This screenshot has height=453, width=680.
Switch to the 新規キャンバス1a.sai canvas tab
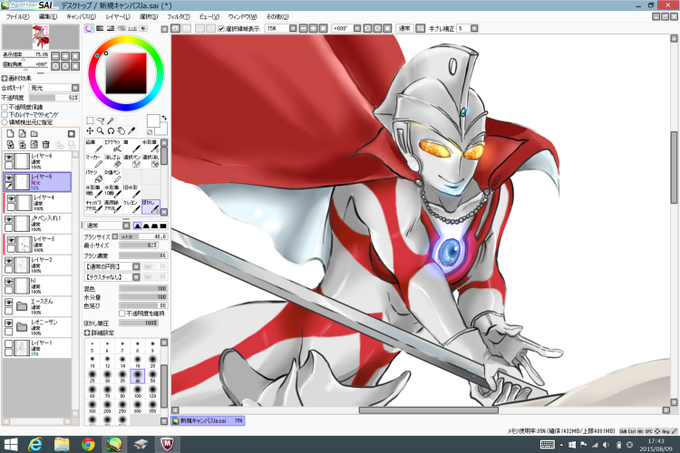click(208, 420)
